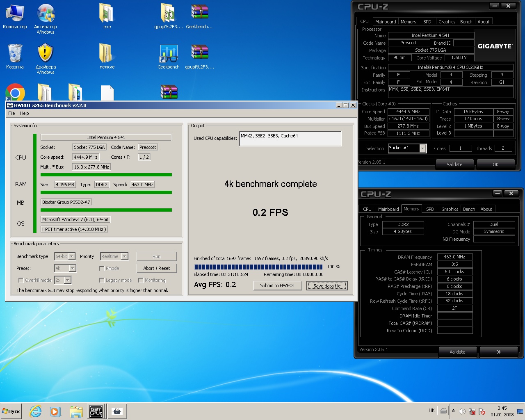The height and width of the screenshot is (420, 525).
Task: Click the Core Speed value 4444.9 MHz in CPU-Z
Action: pyautogui.click(x=408, y=112)
